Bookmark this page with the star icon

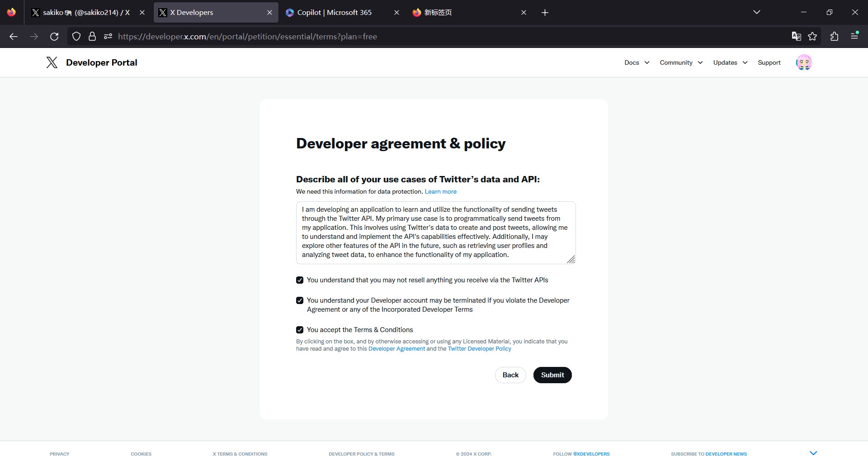click(812, 37)
